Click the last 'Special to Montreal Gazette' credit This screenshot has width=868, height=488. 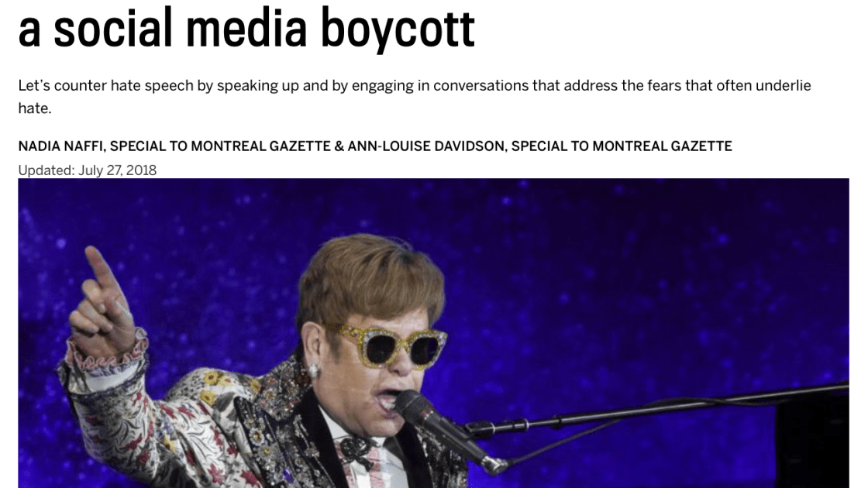622,146
